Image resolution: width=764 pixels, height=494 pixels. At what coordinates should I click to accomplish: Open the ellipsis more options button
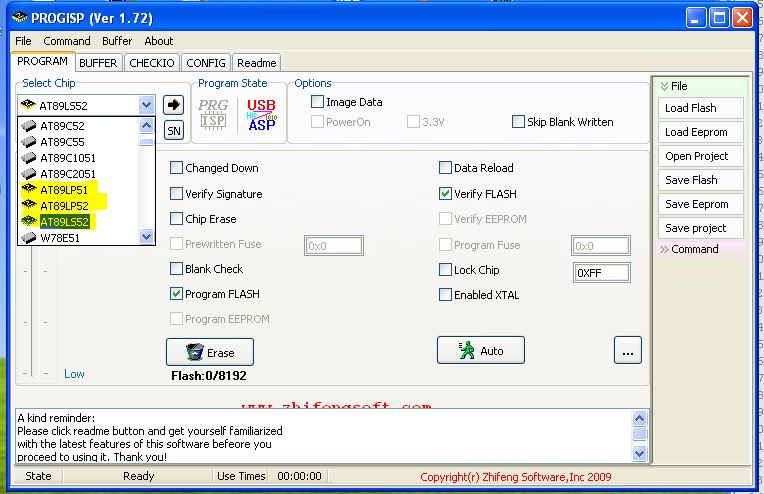pyautogui.click(x=628, y=350)
